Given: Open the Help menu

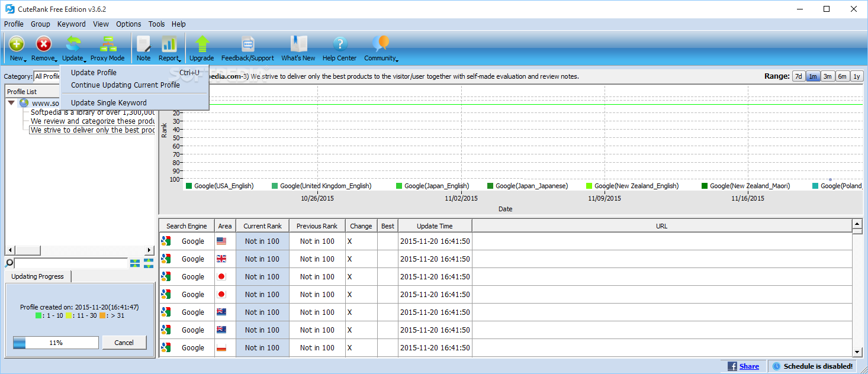Looking at the screenshot, I should coord(179,24).
